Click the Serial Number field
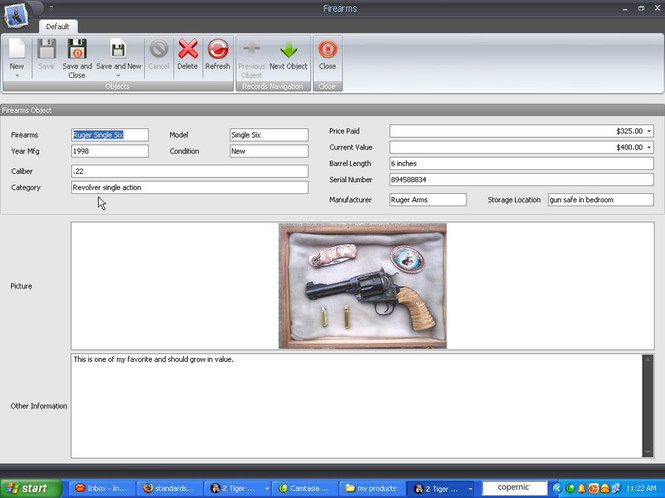The image size is (665, 498). (x=521, y=179)
